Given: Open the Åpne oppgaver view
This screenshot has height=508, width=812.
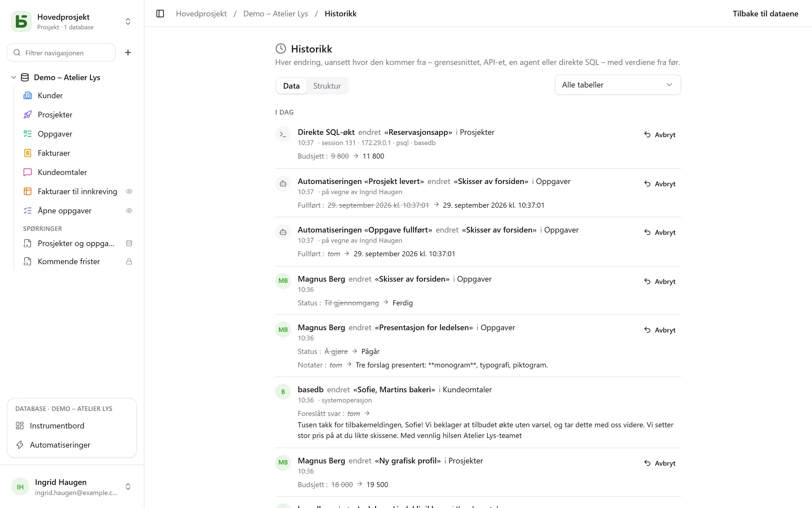Looking at the screenshot, I should click(x=64, y=210).
